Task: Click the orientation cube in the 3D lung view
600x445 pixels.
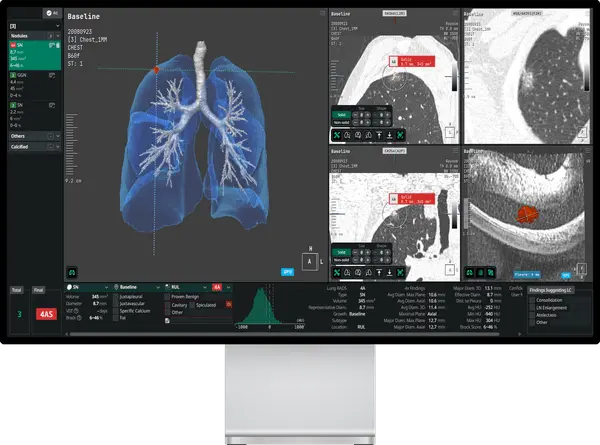Action: coord(310,262)
